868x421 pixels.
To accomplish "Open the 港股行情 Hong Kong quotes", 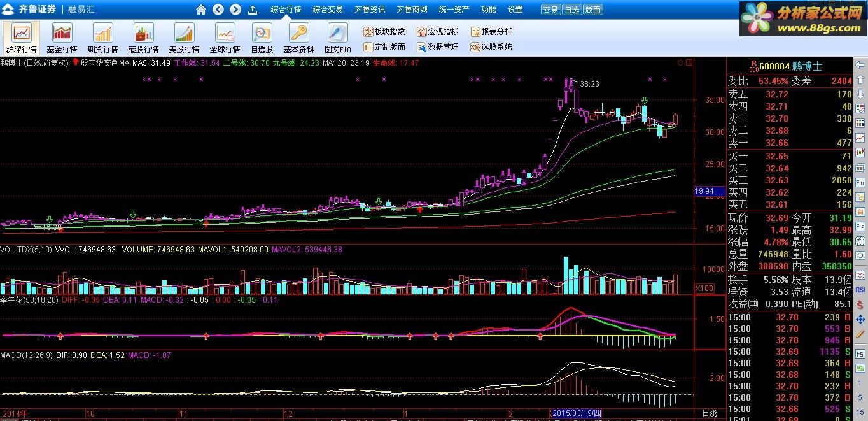I will click(143, 38).
